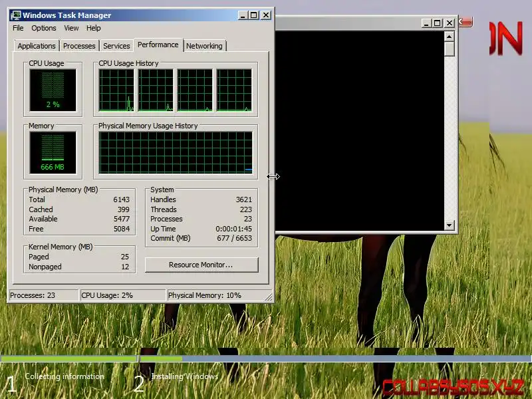The height and width of the screenshot is (399, 532).
Task: Open the View menu
Action: pyautogui.click(x=71, y=28)
